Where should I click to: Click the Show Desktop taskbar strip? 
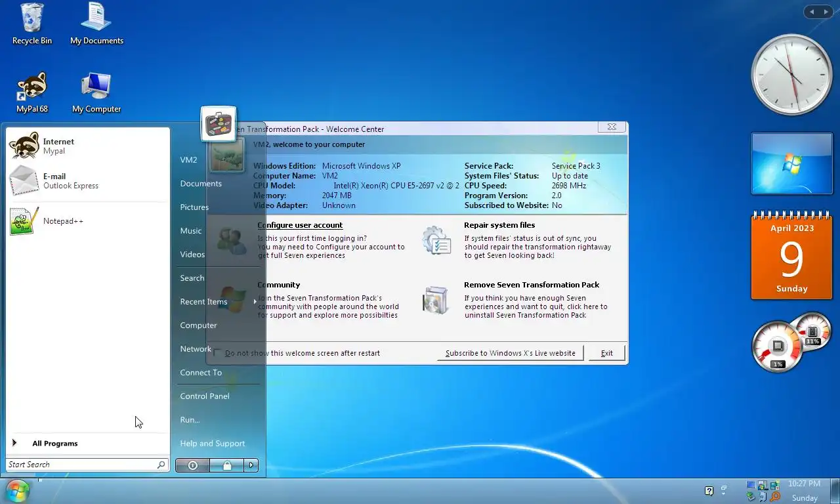click(835, 491)
